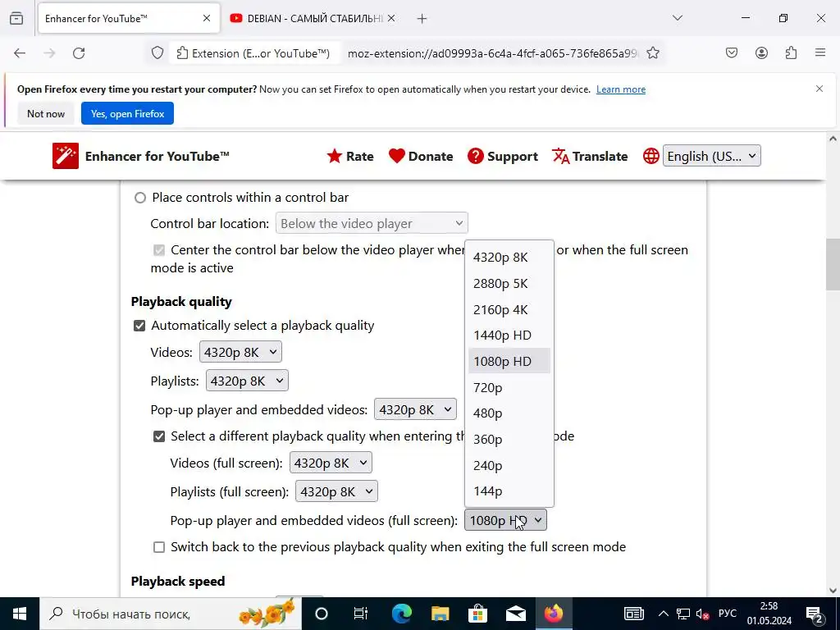Screen dimensions: 840x630
Task: Open Microsoft Store from the taskbar
Action: pos(477,614)
